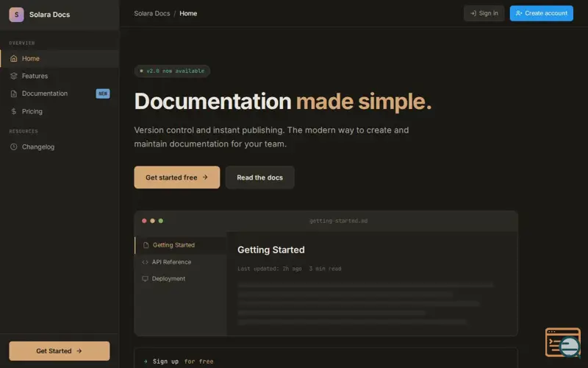Viewport: 588px width, 368px height.
Task: Click the green window dot in preview
Action: [x=160, y=221]
